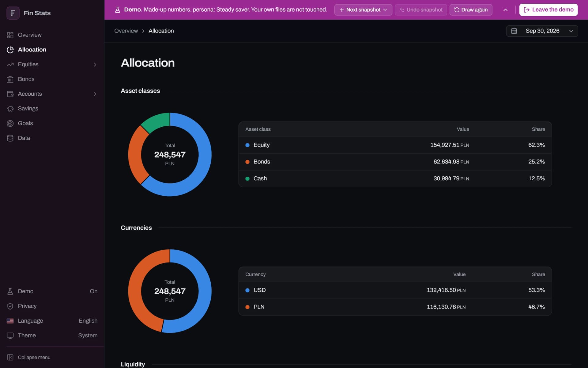Click the USD share 53.3%
Viewport: 588px width, 368px height.
(x=536, y=290)
